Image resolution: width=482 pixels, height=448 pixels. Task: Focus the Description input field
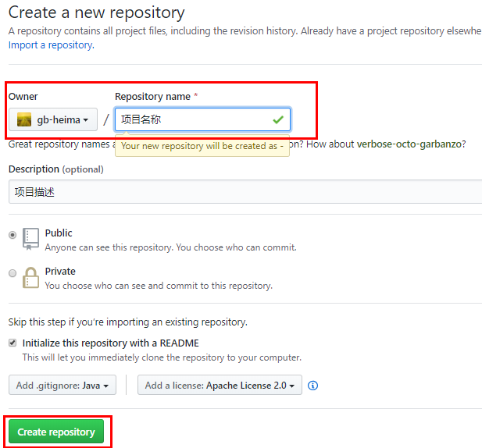click(245, 192)
